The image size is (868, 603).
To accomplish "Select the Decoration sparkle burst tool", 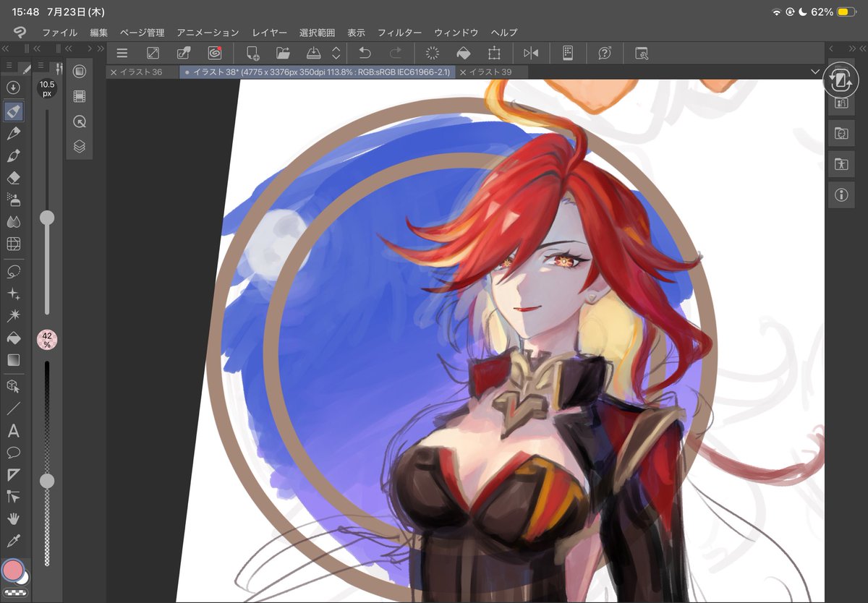I will pyautogui.click(x=13, y=315).
